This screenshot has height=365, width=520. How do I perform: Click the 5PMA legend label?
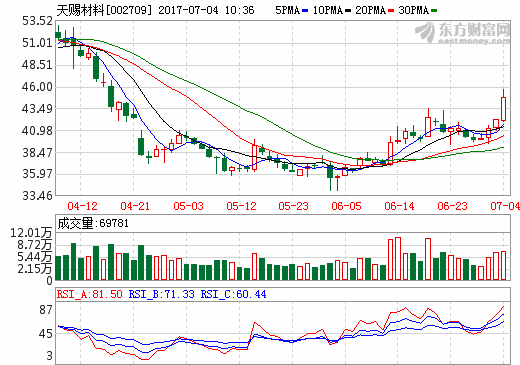288,10
